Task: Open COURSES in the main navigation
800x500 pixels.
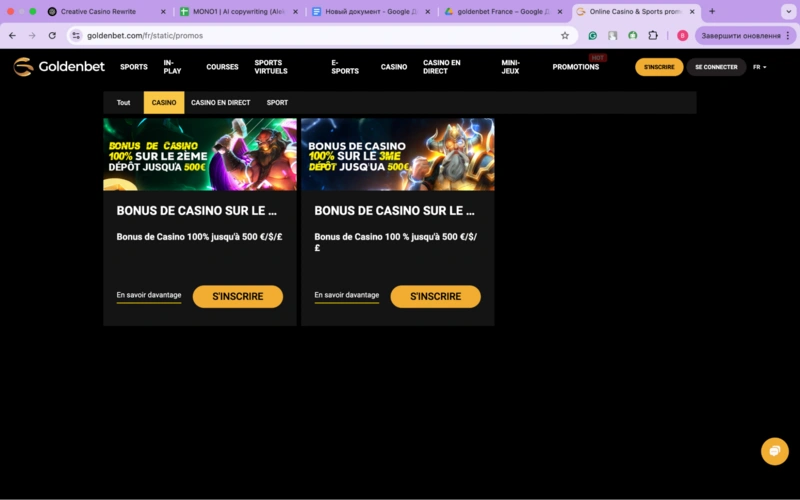Action: (222, 67)
